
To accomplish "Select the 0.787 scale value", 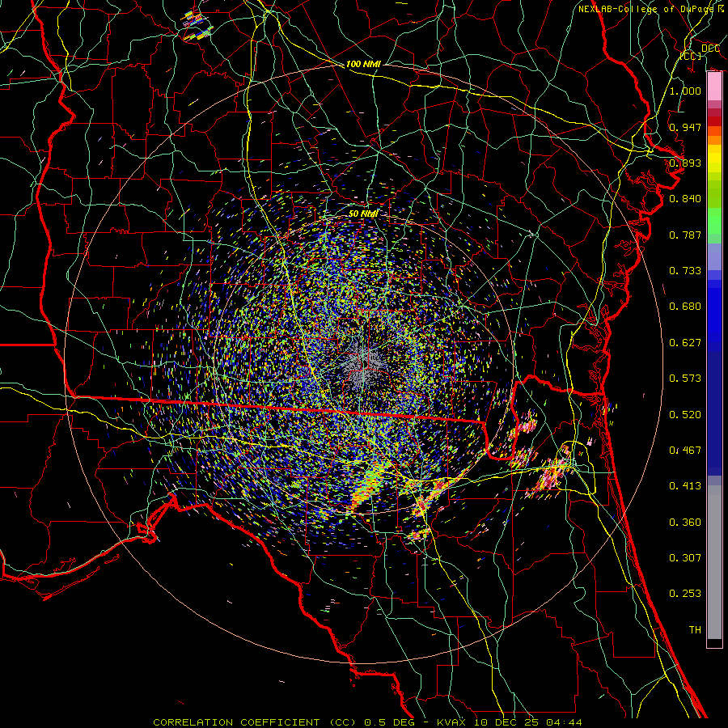I will point(685,235).
